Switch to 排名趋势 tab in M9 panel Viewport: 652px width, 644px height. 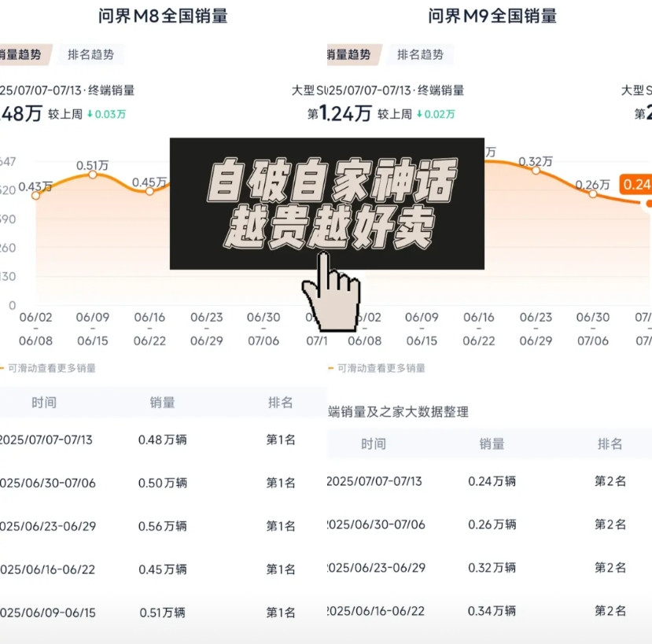coord(420,54)
